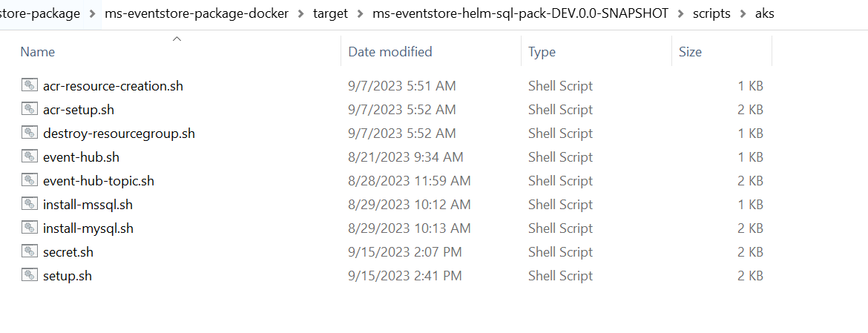Select the event-hub-topic.sh file icon
Screen dimensions: 868x333
tap(30, 180)
